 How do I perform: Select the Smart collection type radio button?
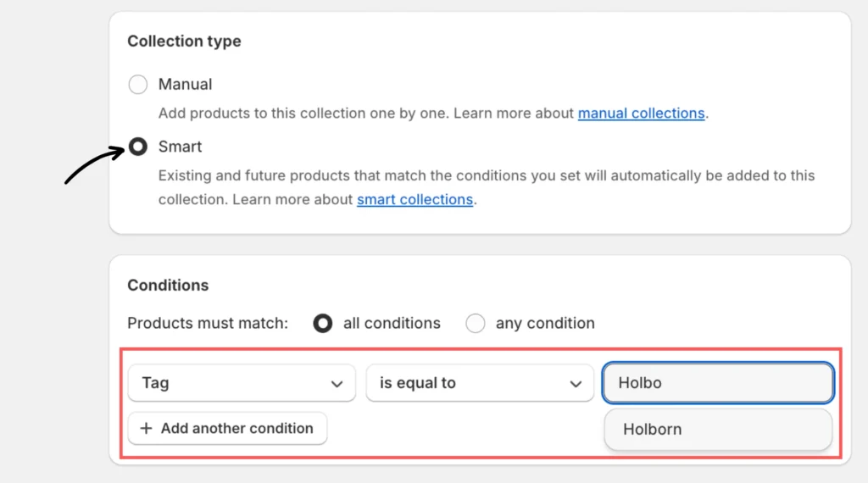137,147
